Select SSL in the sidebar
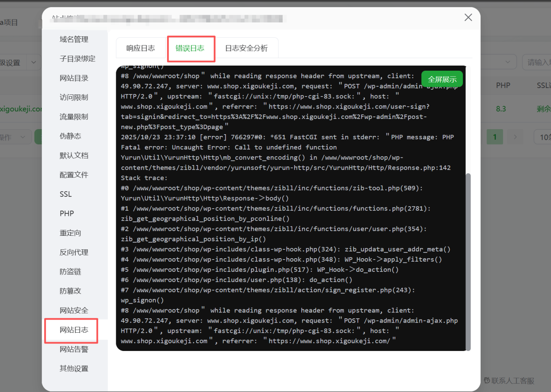Screen dimensions: 551x392 (x=66, y=194)
